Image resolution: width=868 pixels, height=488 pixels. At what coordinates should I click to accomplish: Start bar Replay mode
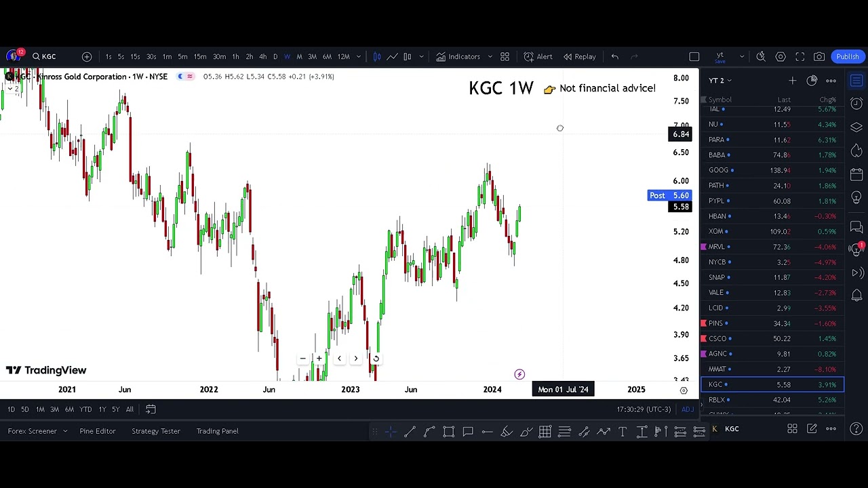pyautogui.click(x=579, y=56)
